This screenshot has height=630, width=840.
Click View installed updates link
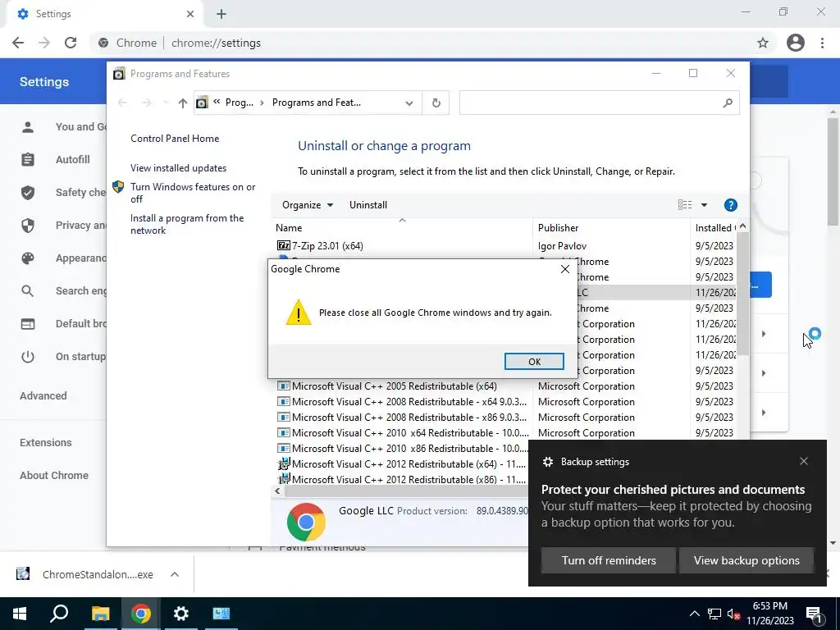pyautogui.click(x=178, y=168)
